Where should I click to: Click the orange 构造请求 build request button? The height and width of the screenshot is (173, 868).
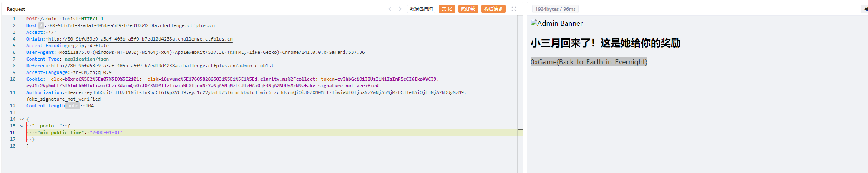pos(493,9)
